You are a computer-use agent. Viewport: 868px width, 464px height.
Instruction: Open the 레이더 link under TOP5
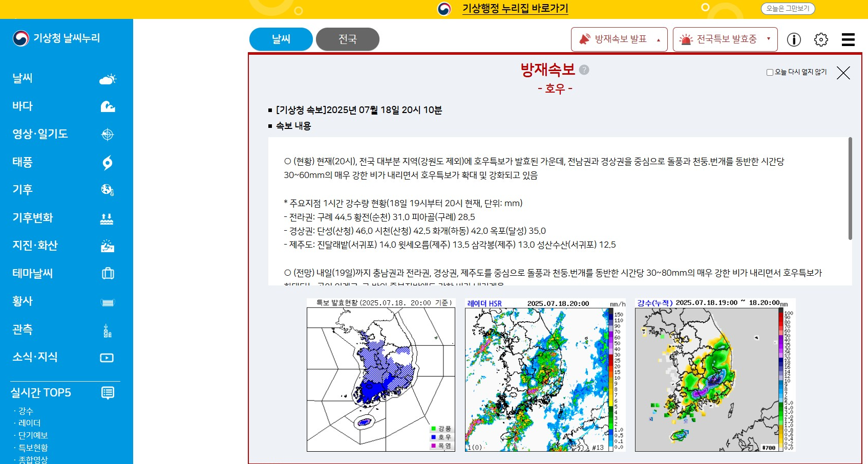pyautogui.click(x=29, y=424)
